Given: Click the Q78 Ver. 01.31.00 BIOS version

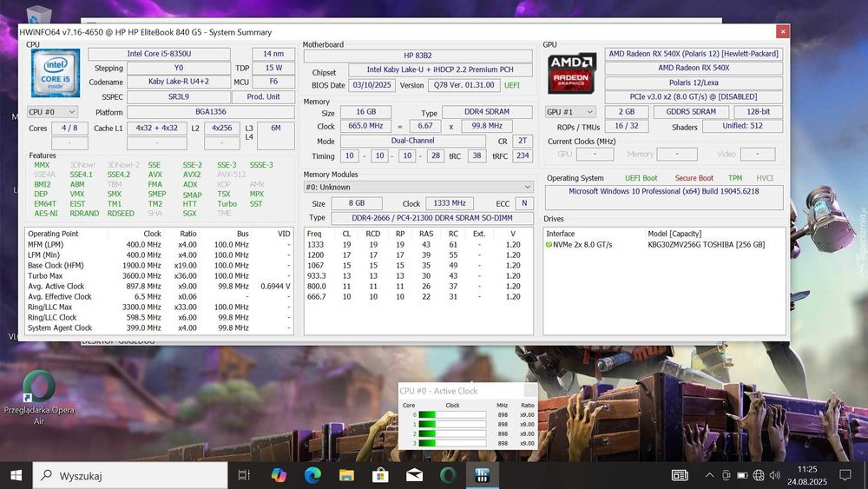Looking at the screenshot, I should (464, 85).
